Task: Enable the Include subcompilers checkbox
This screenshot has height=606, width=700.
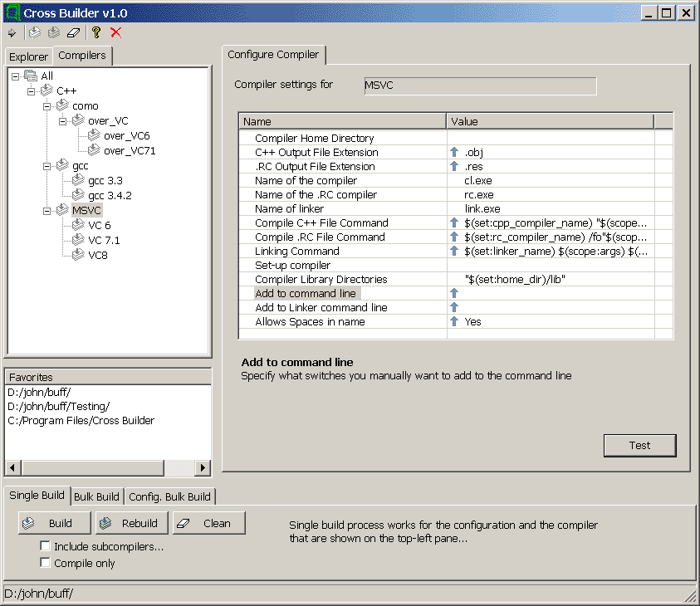Action: click(46, 546)
